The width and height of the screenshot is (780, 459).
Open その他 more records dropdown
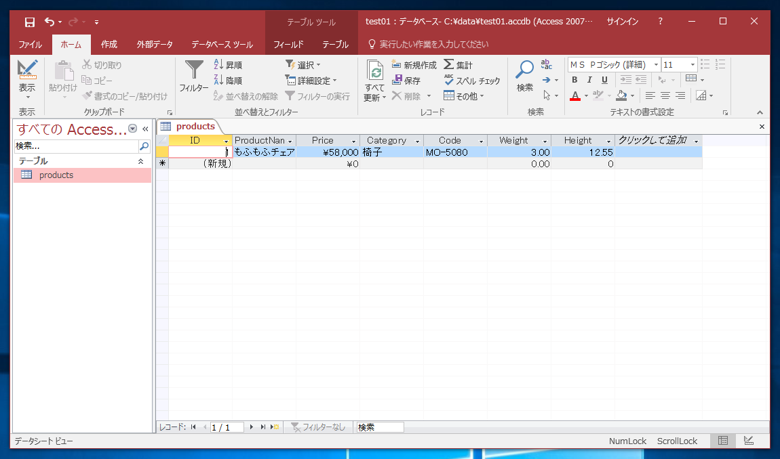(x=464, y=95)
